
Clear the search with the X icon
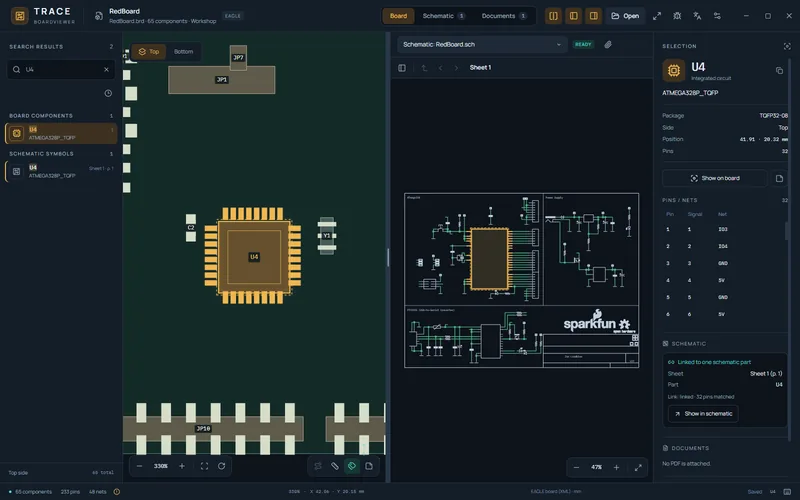[x=106, y=69]
